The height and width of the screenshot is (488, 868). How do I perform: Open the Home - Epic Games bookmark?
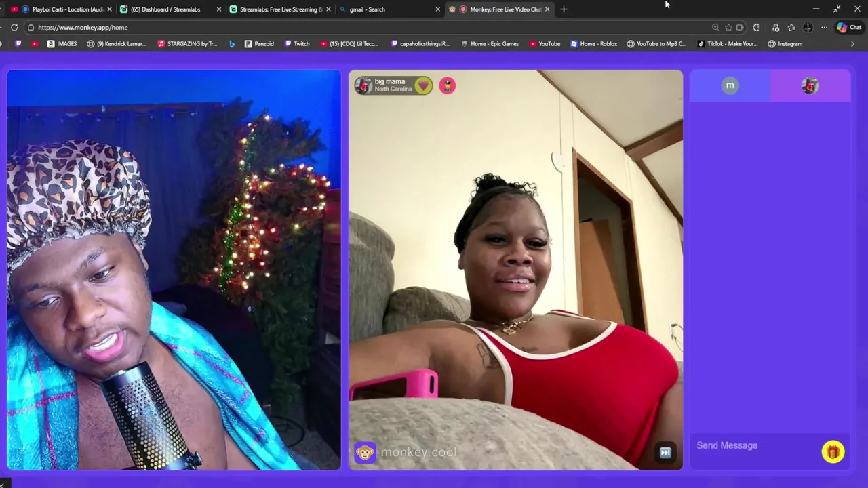(490, 44)
